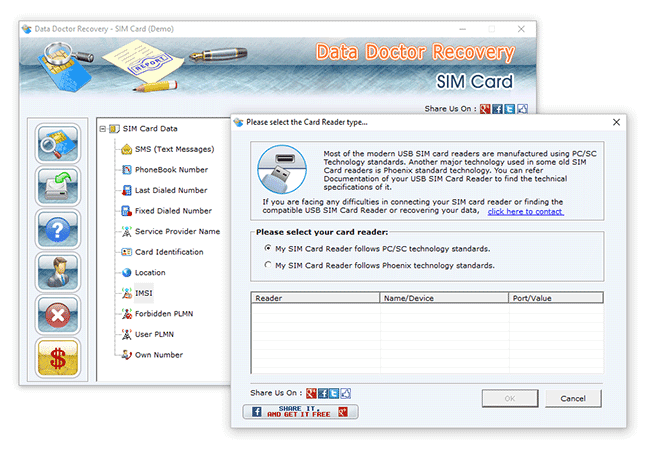Click the Own Number icon
Image resolution: width=650 pixels, height=450 pixels.
[126, 355]
